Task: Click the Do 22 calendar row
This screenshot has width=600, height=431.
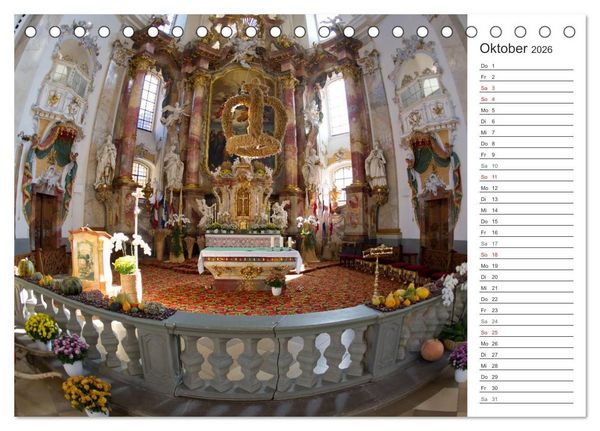Action: point(527,299)
